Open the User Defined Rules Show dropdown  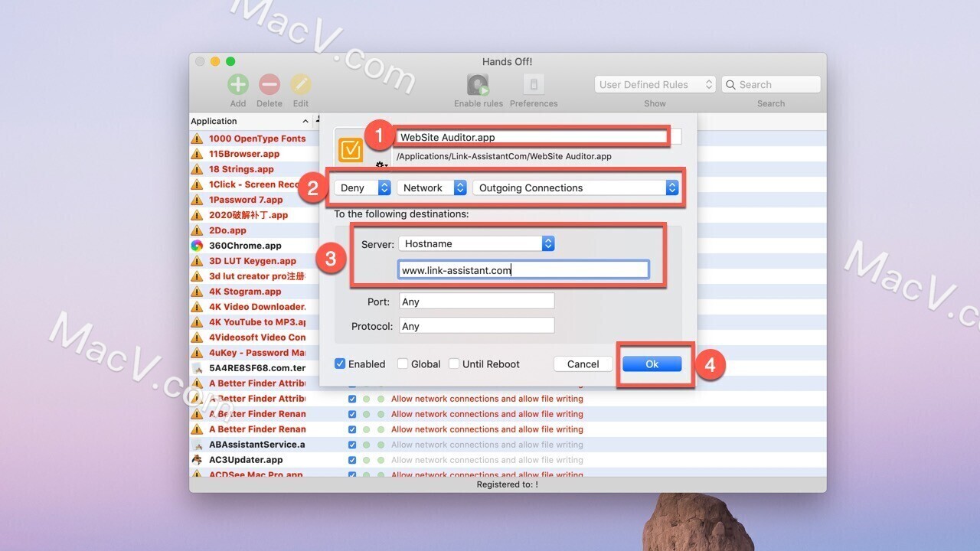[655, 85]
